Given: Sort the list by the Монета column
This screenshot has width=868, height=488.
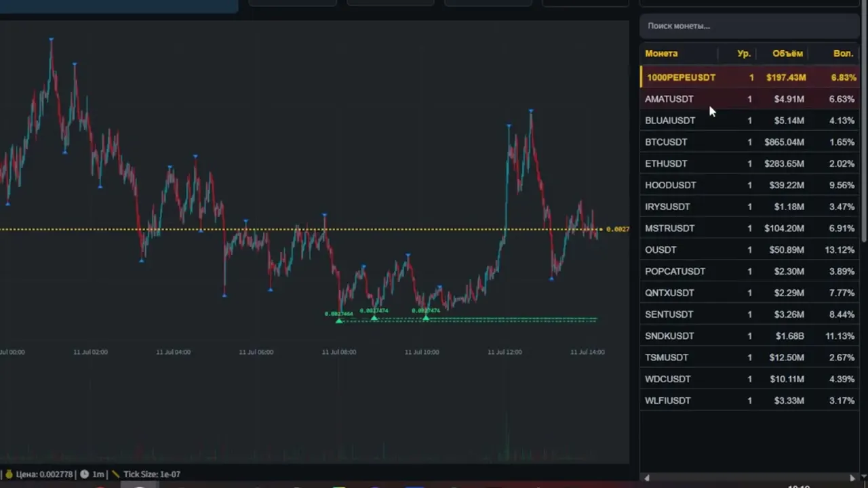Looking at the screenshot, I should (661, 54).
